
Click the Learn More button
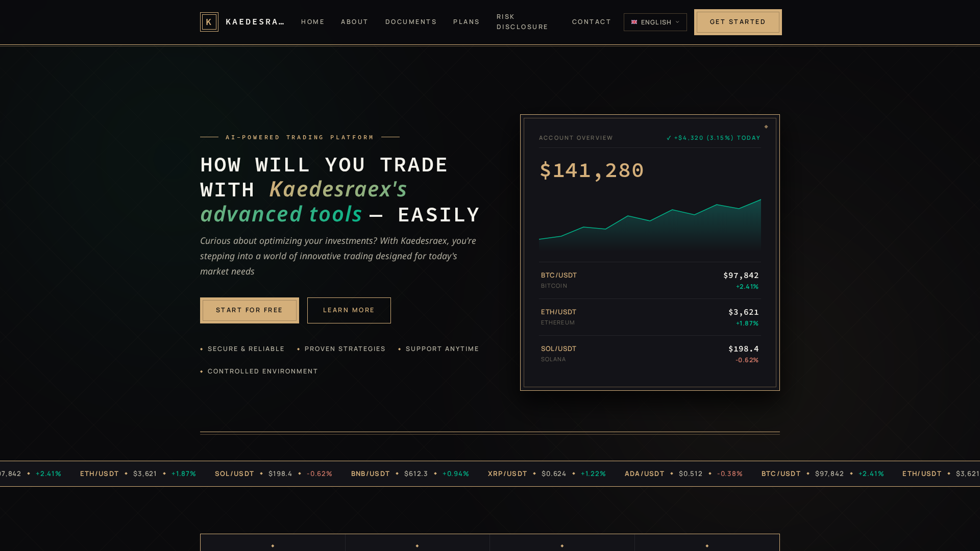coord(349,310)
